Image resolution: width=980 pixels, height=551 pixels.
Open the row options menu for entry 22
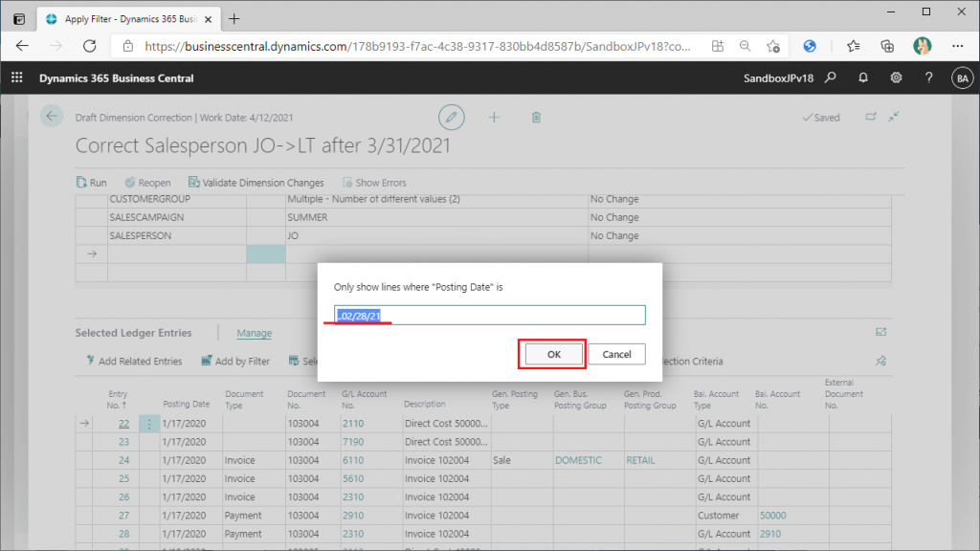[148, 424]
